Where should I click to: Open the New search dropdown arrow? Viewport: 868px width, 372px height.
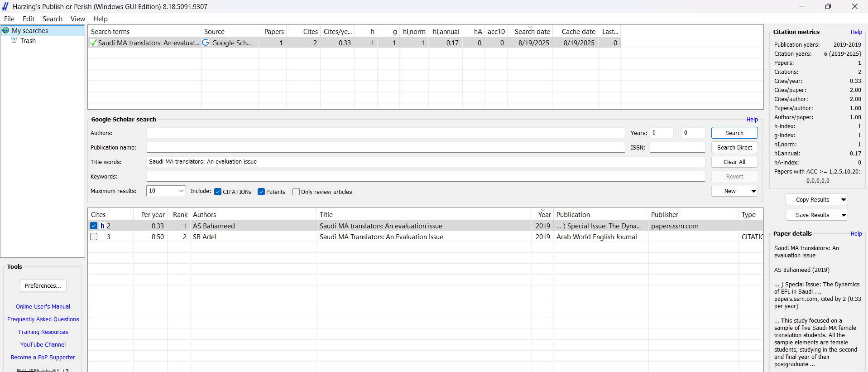pos(753,191)
